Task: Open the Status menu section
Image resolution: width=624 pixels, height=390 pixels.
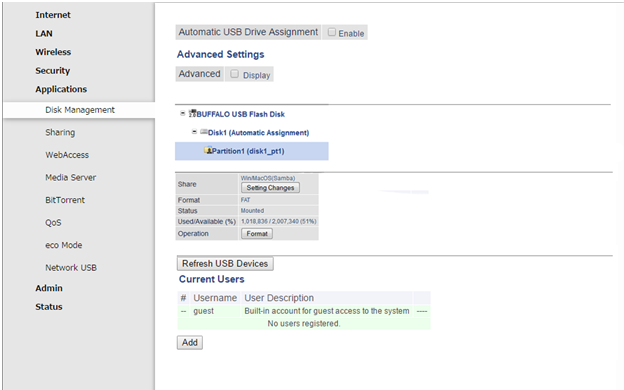Action: pyautogui.click(x=49, y=307)
